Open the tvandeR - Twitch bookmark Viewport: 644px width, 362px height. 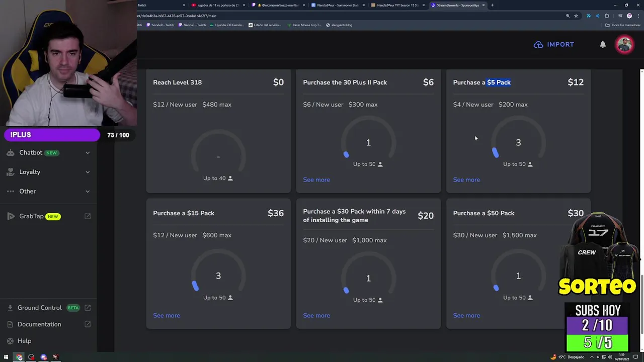click(x=160, y=25)
